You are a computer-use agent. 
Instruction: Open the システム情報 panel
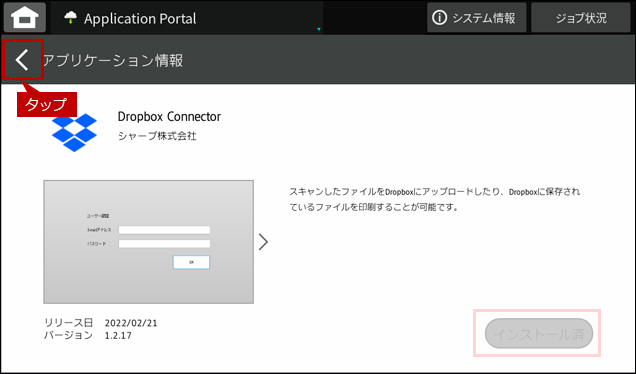pyautogui.click(x=477, y=17)
